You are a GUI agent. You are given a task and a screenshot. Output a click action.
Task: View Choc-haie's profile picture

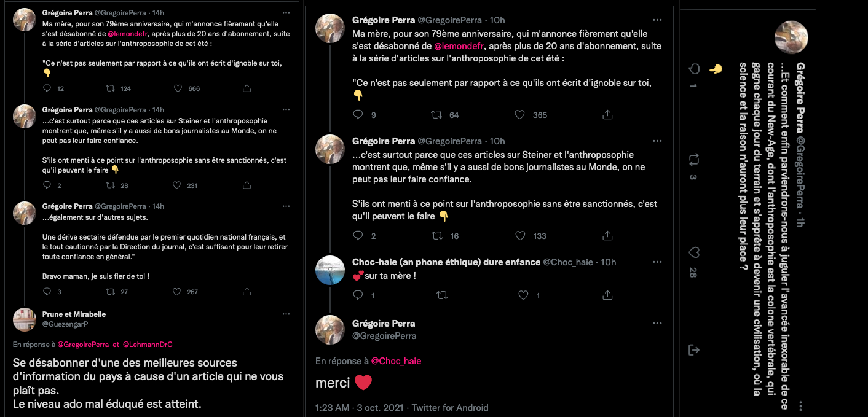[329, 270]
